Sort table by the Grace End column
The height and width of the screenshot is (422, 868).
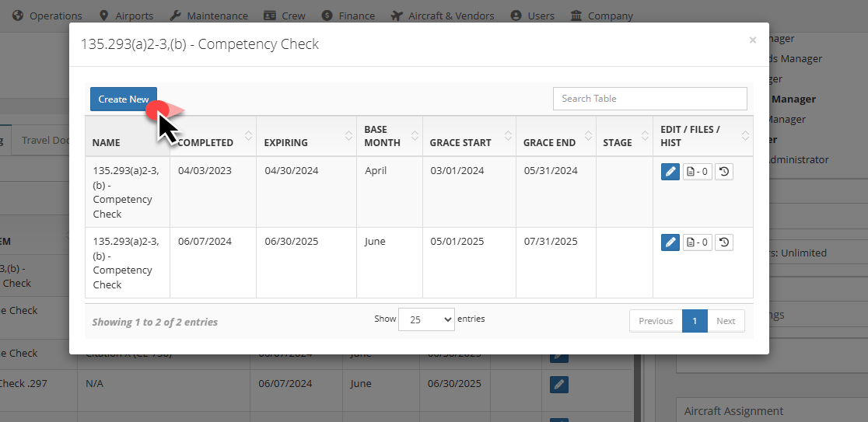tap(556, 136)
